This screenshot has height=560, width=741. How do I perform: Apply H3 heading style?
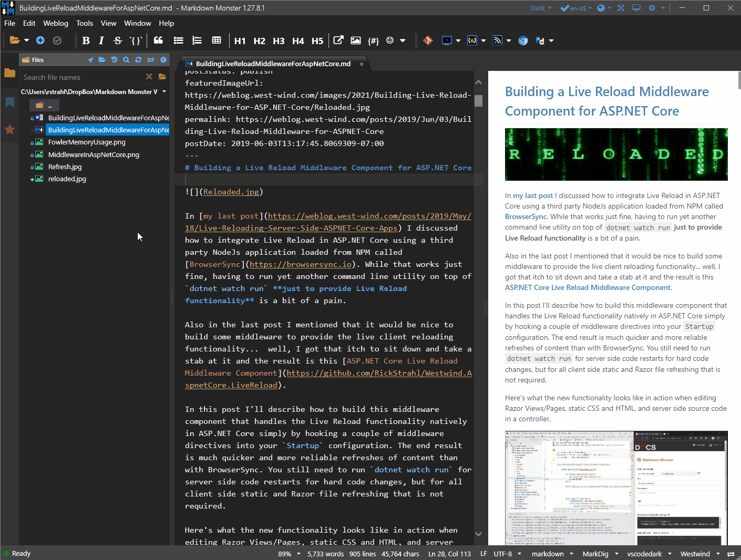tap(279, 41)
